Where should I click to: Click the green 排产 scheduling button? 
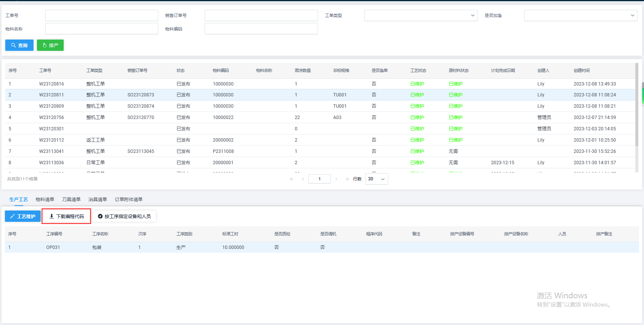(x=50, y=45)
